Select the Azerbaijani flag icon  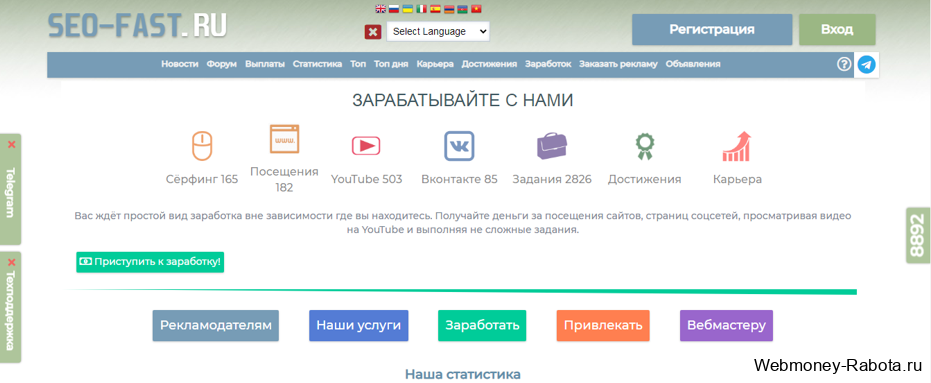tap(463, 9)
